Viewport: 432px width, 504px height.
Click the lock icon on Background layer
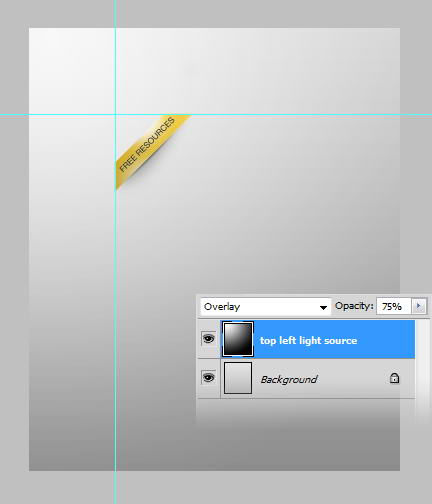click(394, 378)
